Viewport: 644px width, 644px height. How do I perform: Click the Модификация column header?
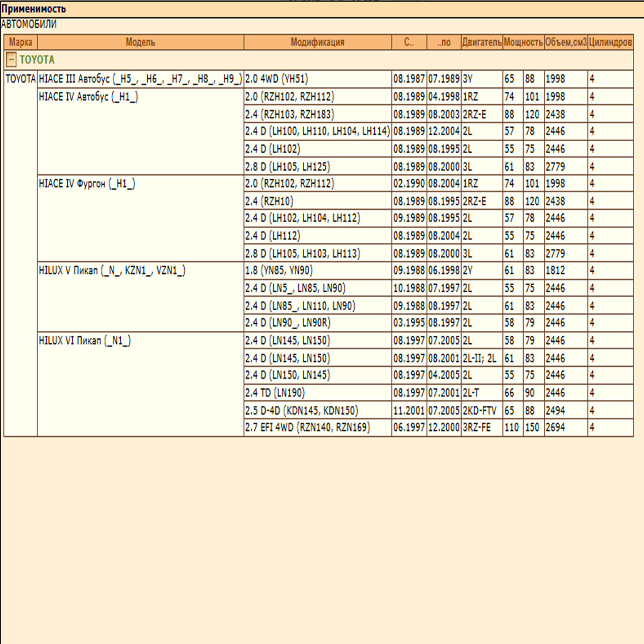click(x=317, y=42)
